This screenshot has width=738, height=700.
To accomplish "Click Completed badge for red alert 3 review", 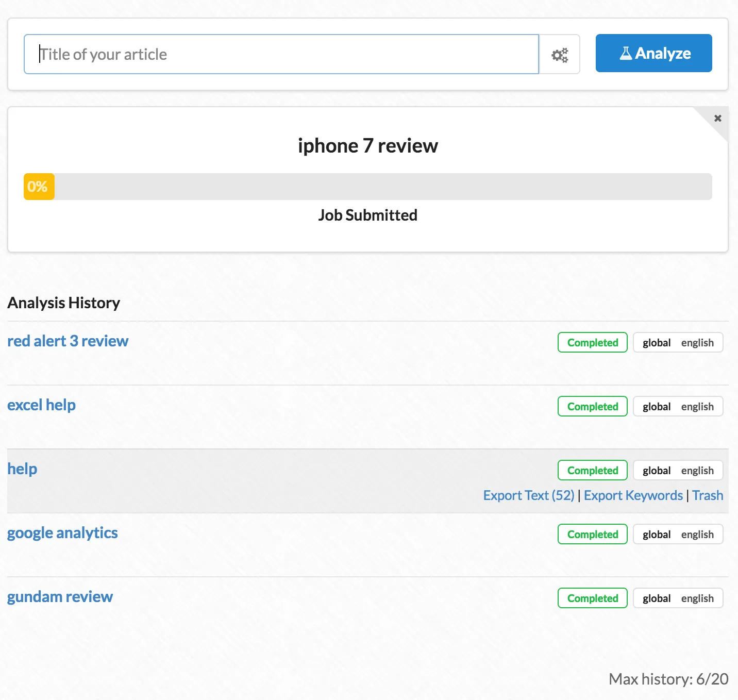I will 593,342.
